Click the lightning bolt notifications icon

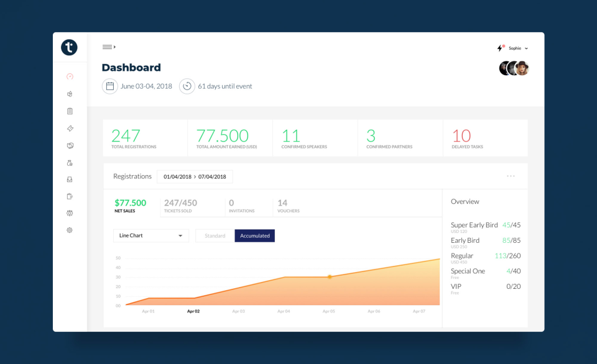500,48
